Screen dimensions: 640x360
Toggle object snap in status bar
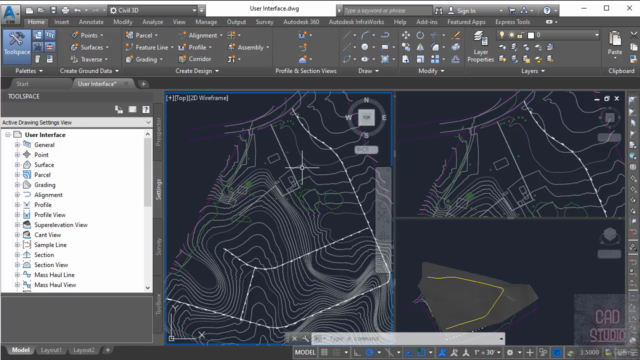(x=421, y=352)
